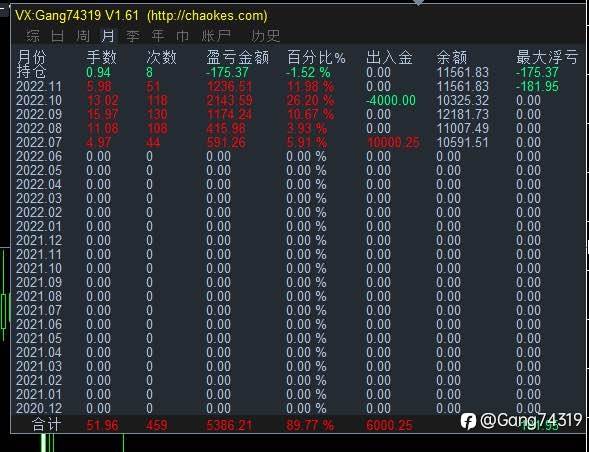Click the 2022.11 month row label
The image size is (589, 452).
[x=39, y=86]
